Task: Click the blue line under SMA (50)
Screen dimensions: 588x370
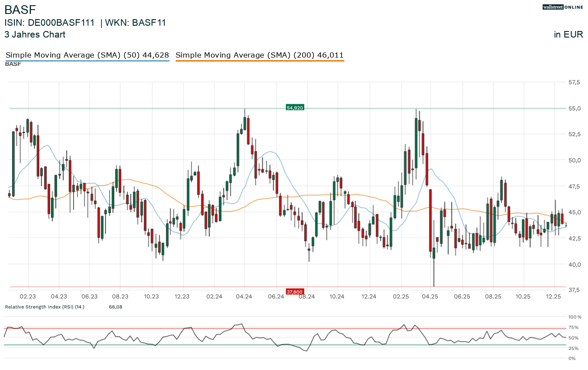Action: click(x=87, y=61)
